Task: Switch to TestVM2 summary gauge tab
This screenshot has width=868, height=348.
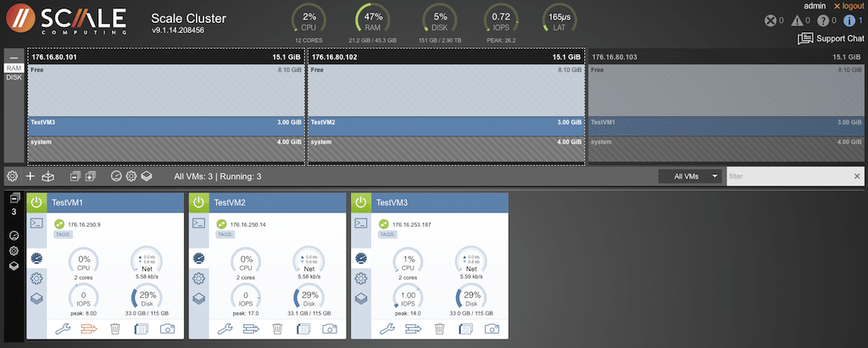Action: click(x=198, y=258)
